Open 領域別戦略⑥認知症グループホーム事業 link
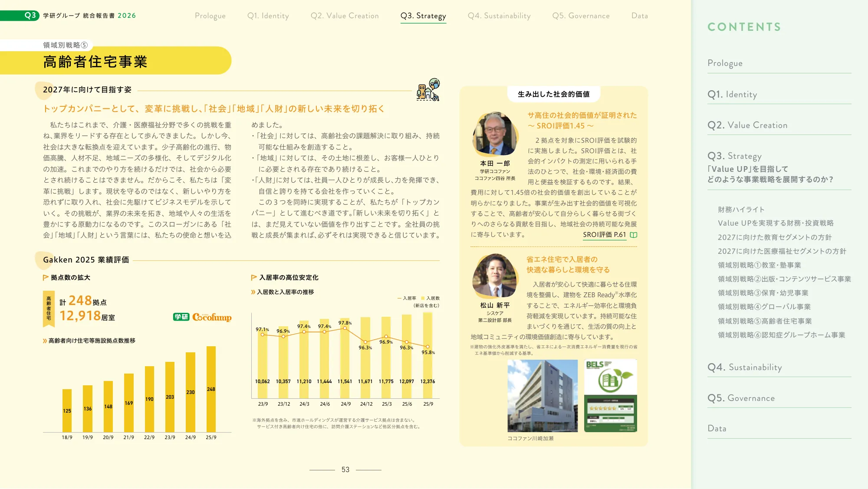The height and width of the screenshot is (489, 868). point(782,335)
